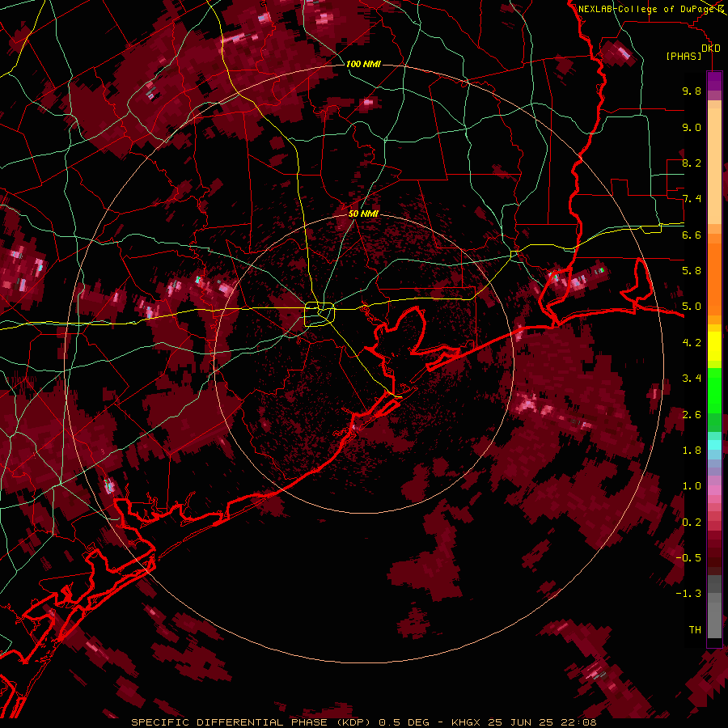The height and width of the screenshot is (728, 728).
Task: Click the 0.2 value on the color scale
Action: point(692,523)
